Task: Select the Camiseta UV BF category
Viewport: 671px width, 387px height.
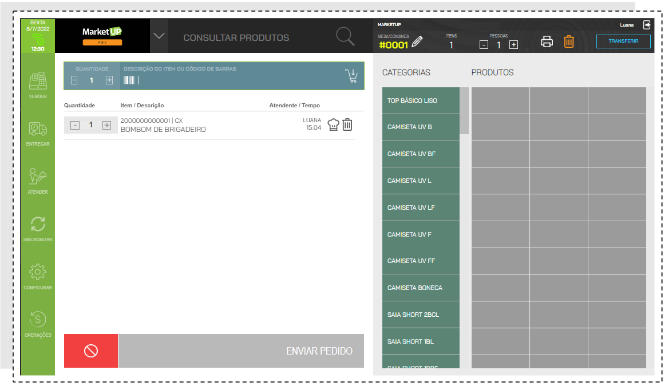Action: 421,154
